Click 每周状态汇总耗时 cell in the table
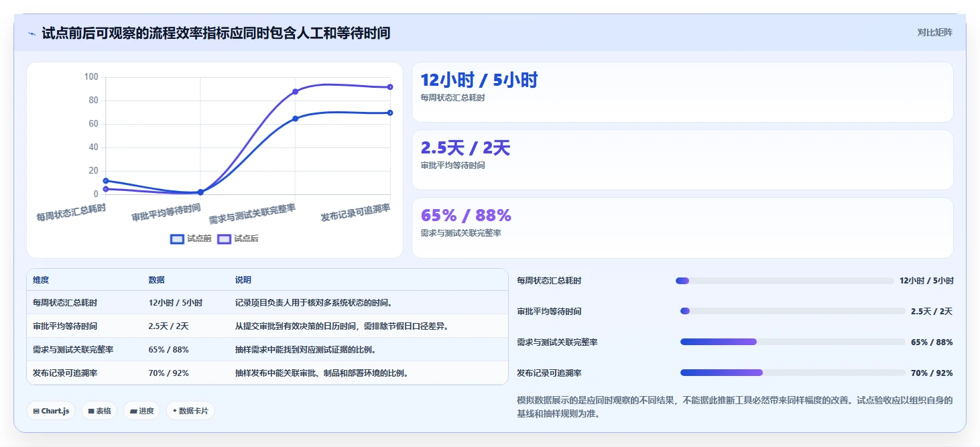The width and height of the screenshot is (980, 447). (x=64, y=303)
